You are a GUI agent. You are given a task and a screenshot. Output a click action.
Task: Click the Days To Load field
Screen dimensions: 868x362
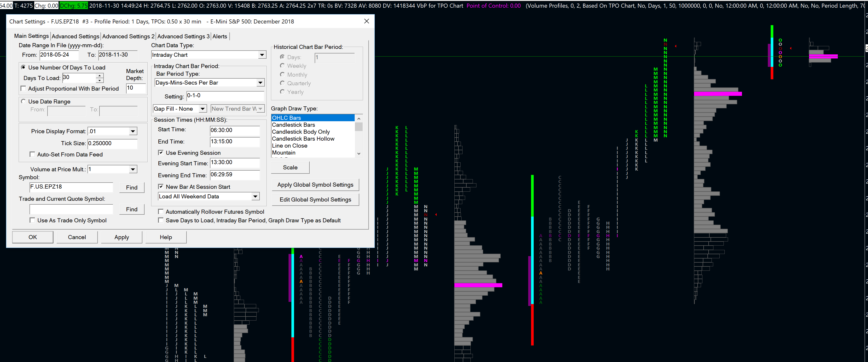[79, 78]
